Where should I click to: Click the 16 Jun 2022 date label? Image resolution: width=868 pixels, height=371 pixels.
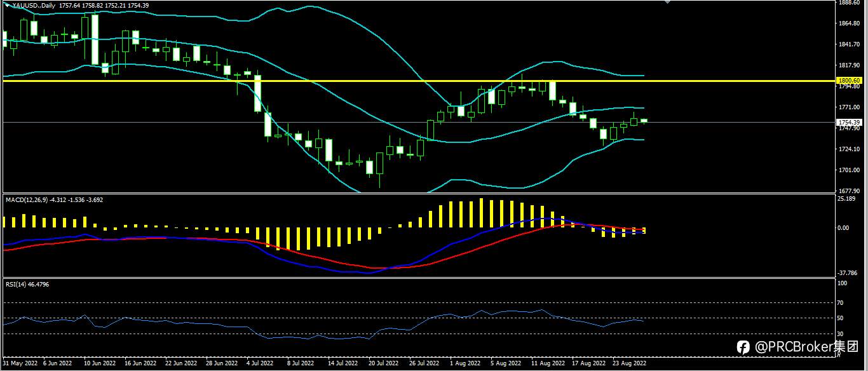click(x=140, y=364)
